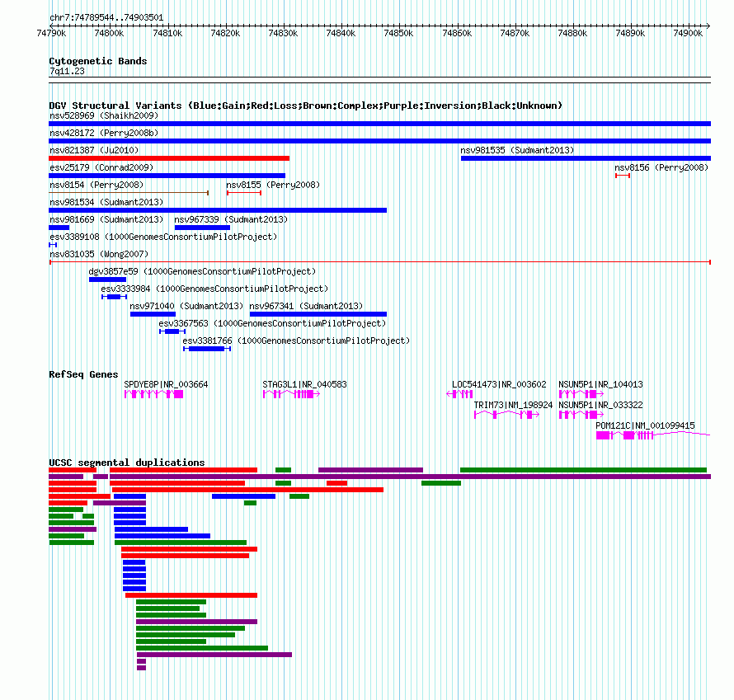Viewport: 734px width, 700px height.
Task: Click the POM121C gene exon glyph
Action: click(653, 435)
